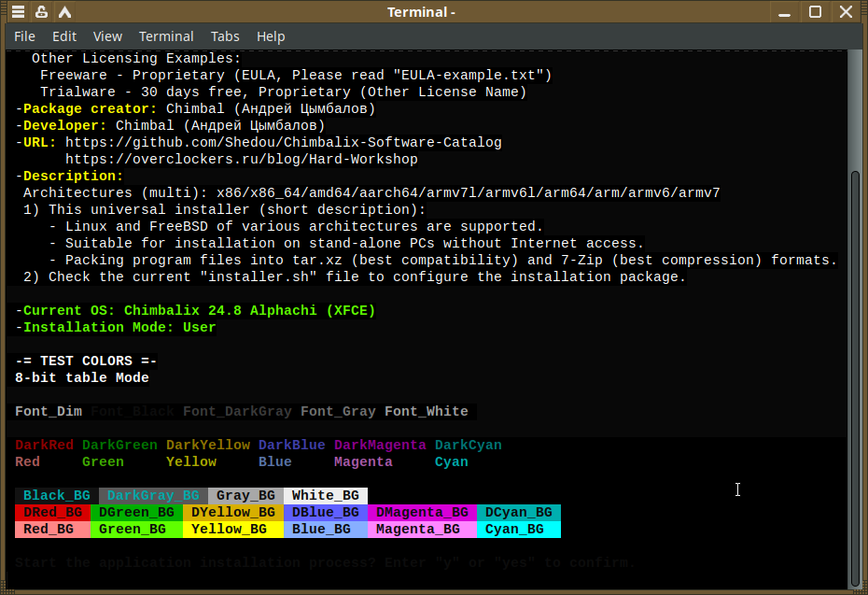Screen dimensions: 868x595
Task: Open the View menu
Action: 107,36
